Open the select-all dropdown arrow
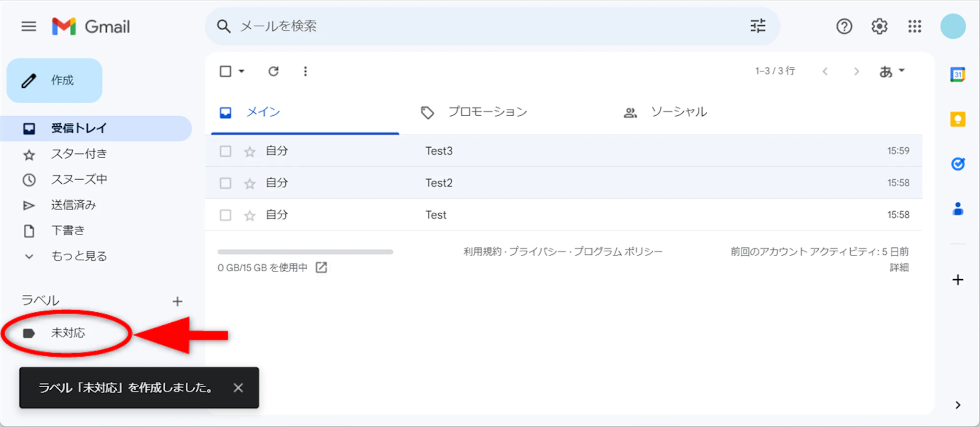Viewport: 980px width, 427px height. pyautogui.click(x=242, y=71)
